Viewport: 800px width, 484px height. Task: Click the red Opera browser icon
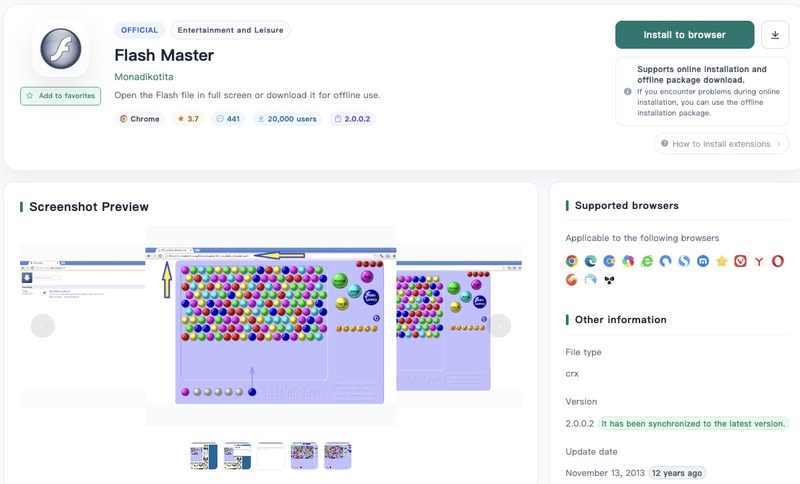click(778, 261)
